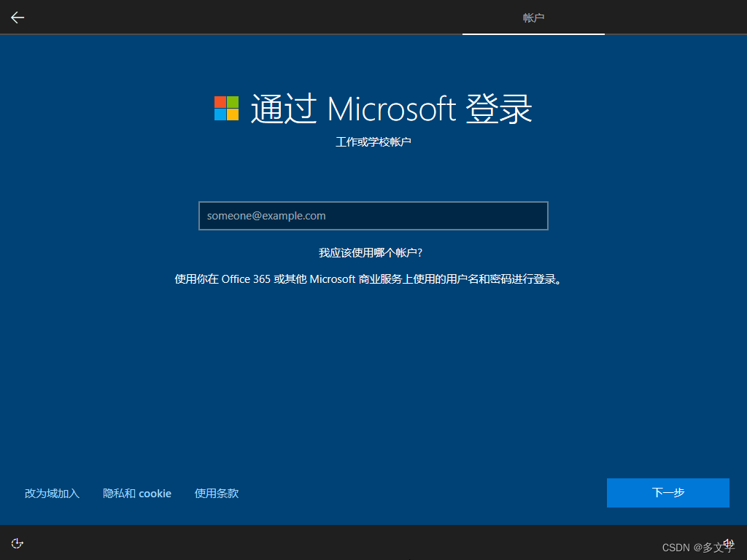Viewport: 747px width, 560px height.
Task: Focus the someone@example.com email field
Action: (x=373, y=216)
